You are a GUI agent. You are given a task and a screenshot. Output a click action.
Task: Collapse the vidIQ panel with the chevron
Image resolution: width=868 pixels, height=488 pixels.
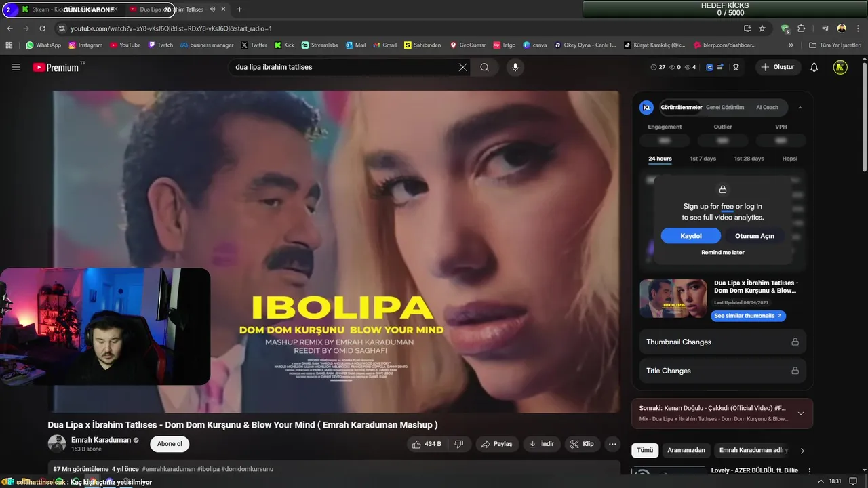[x=800, y=107]
